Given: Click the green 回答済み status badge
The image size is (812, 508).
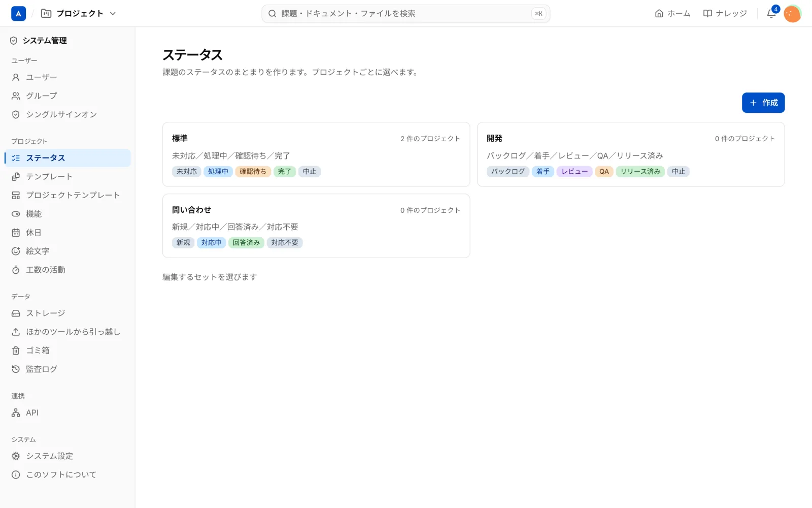Looking at the screenshot, I should [246, 243].
